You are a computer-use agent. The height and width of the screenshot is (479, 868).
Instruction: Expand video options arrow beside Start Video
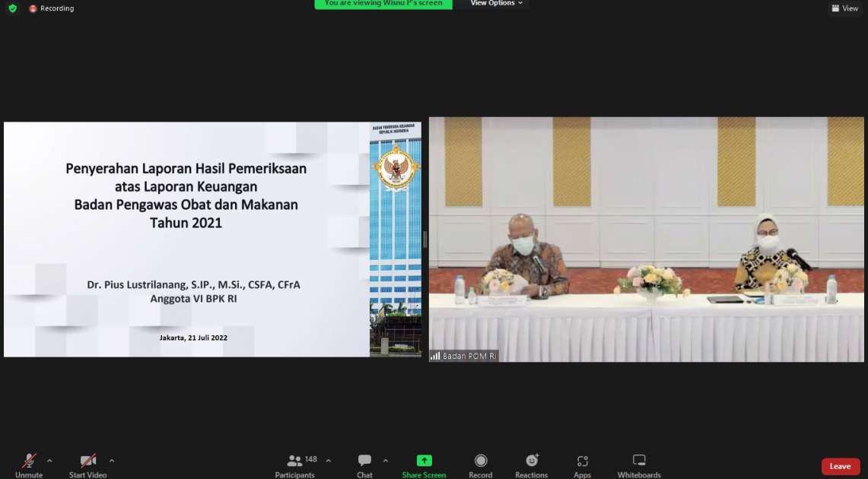coord(112,461)
